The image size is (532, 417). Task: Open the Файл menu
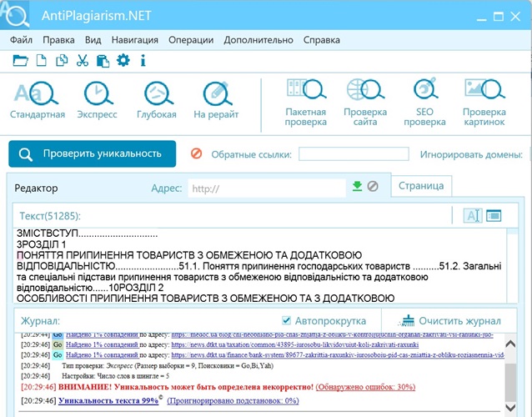pos(21,40)
